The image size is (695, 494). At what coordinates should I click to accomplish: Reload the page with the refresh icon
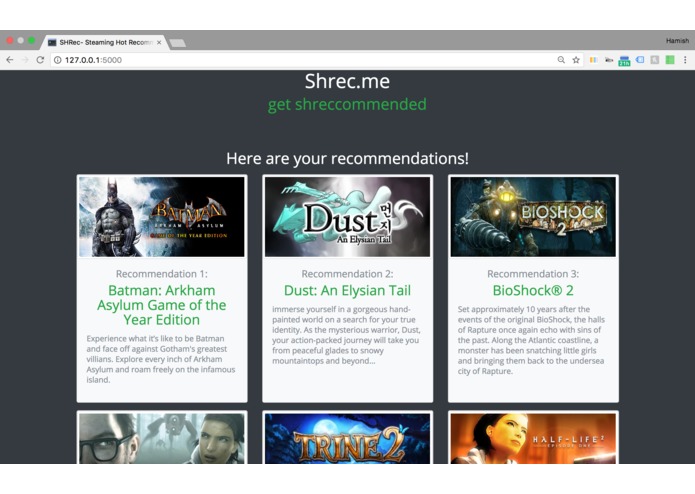pyautogui.click(x=40, y=60)
